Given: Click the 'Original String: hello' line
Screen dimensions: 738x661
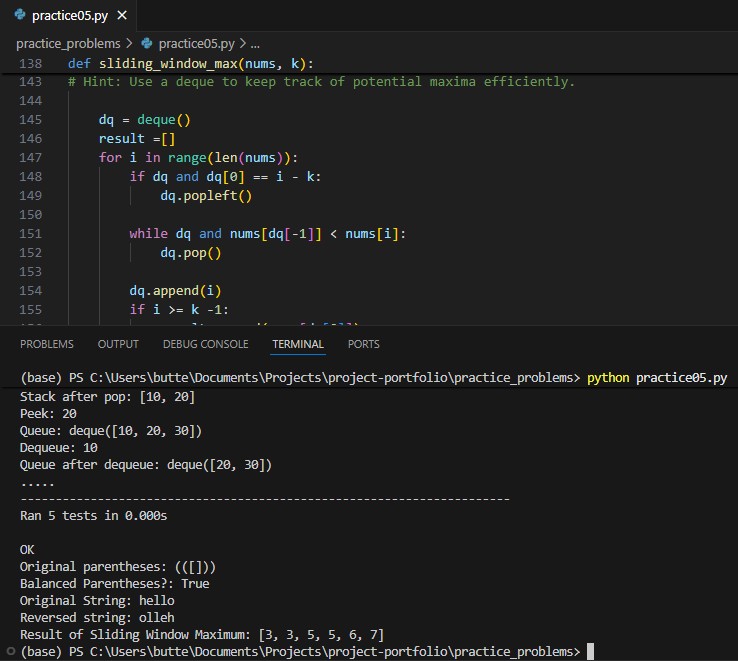Looking at the screenshot, I should [97, 601].
